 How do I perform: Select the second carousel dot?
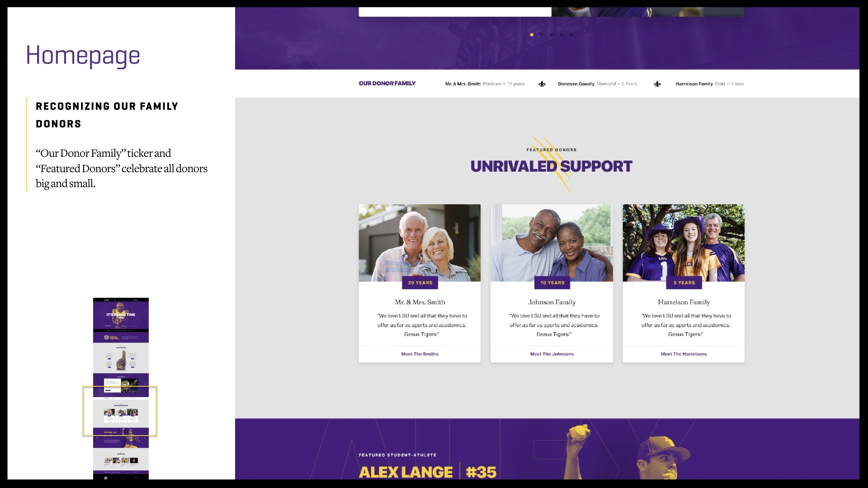pos(542,35)
